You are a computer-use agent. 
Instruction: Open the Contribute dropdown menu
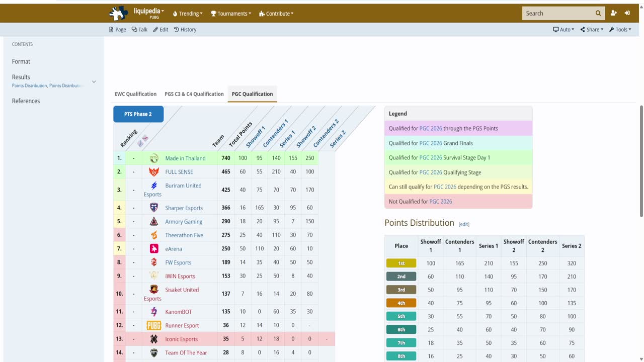tap(276, 14)
